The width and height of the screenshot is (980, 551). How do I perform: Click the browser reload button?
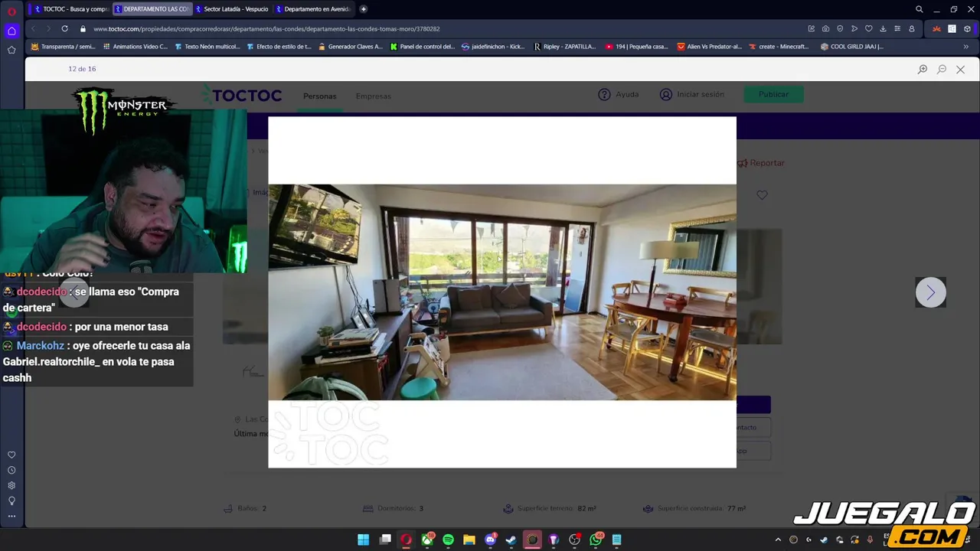tap(64, 28)
